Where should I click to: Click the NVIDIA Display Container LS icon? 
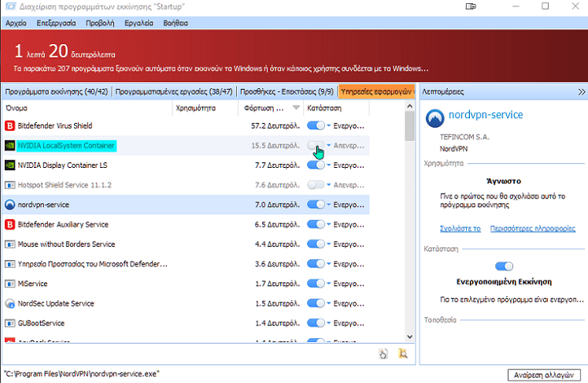click(x=9, y=165)
